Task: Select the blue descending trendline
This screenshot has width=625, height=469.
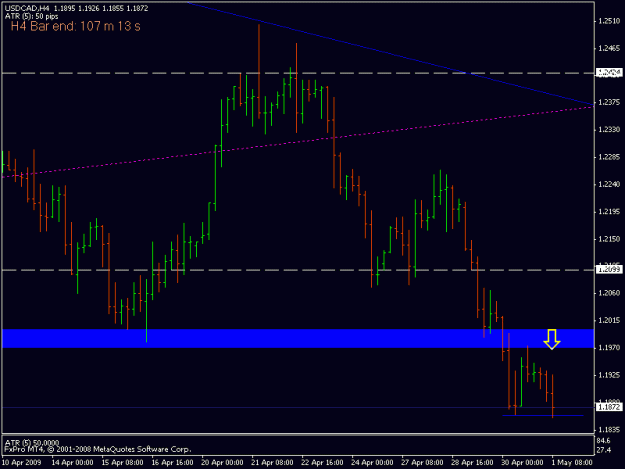Action: tap(391, 53)
